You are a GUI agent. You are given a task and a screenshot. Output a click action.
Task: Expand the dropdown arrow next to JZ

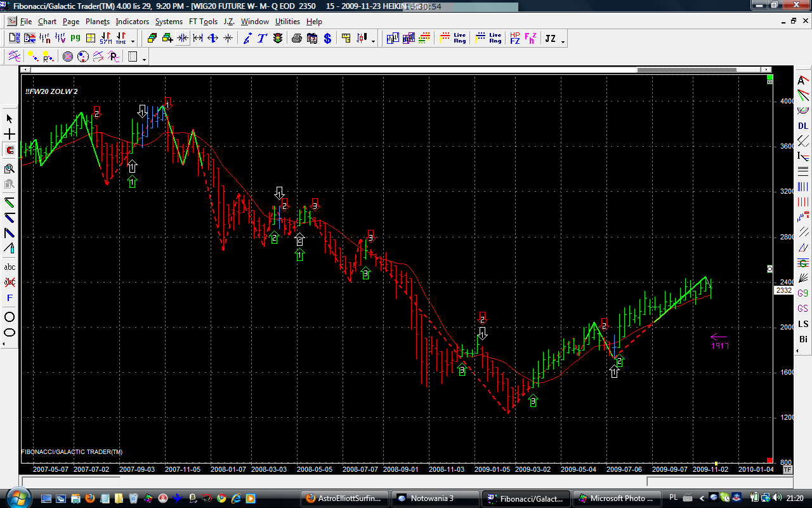coord(563,41)
